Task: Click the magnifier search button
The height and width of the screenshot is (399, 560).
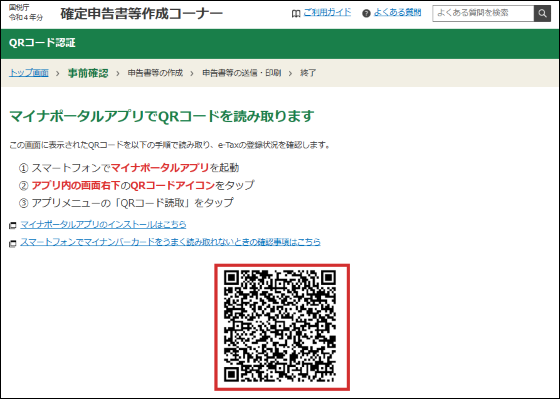Action: [542, 14]
